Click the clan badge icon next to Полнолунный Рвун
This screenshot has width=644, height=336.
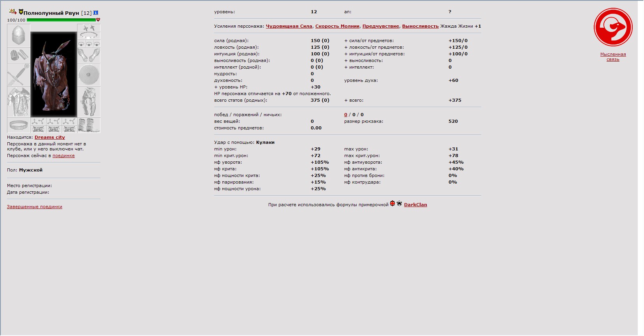pyautogui.click(x=21, y=12)
